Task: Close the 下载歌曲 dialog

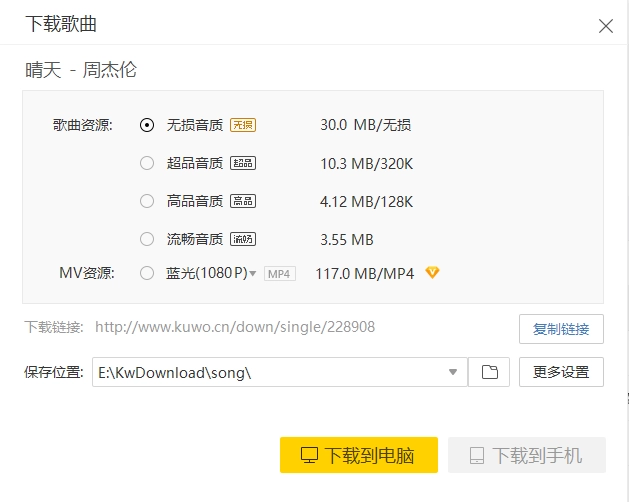Action: point(606,26)
